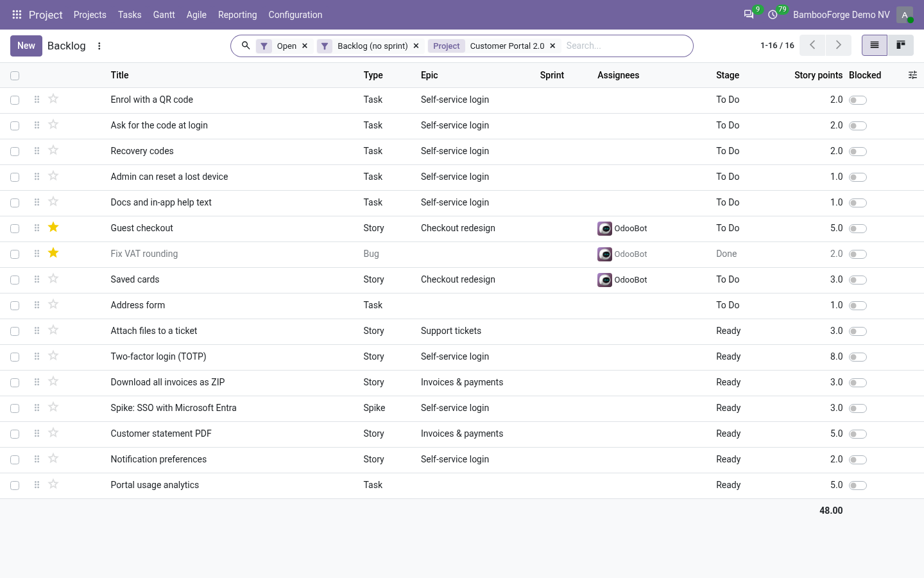Screen dimensions: 924x578
Task: Open the optional columns settings icon
Action: (x=912, y=75)
